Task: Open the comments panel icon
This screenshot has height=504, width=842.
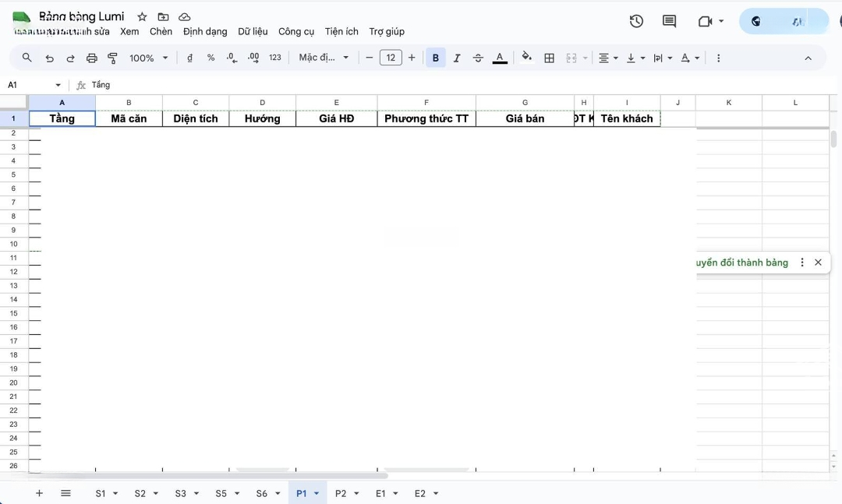Action: [669, 21]
